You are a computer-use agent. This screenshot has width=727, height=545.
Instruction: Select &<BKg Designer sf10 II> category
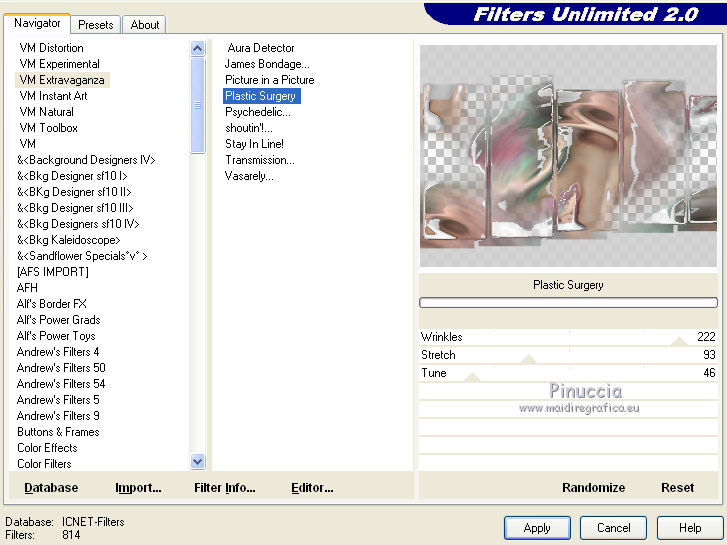(74, 192)
